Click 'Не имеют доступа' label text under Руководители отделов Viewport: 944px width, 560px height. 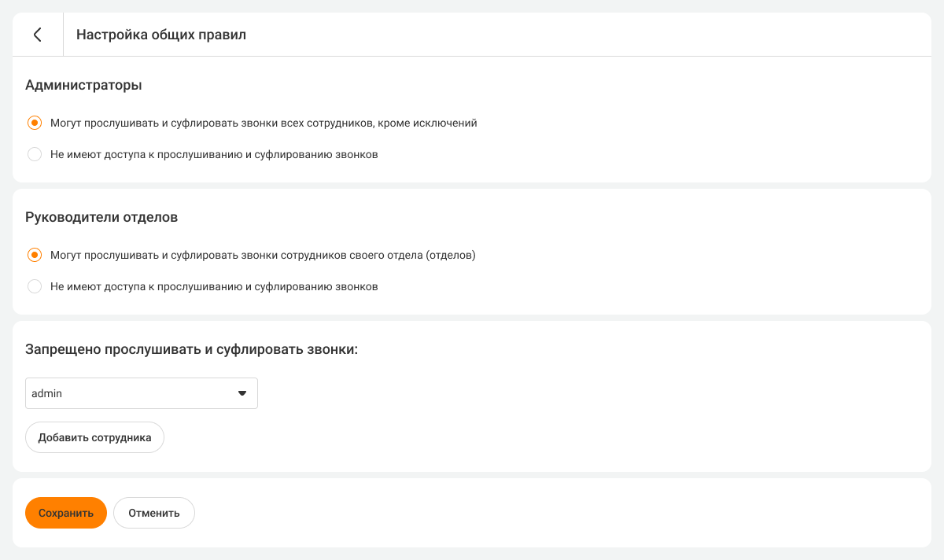[x=214, y=286]
